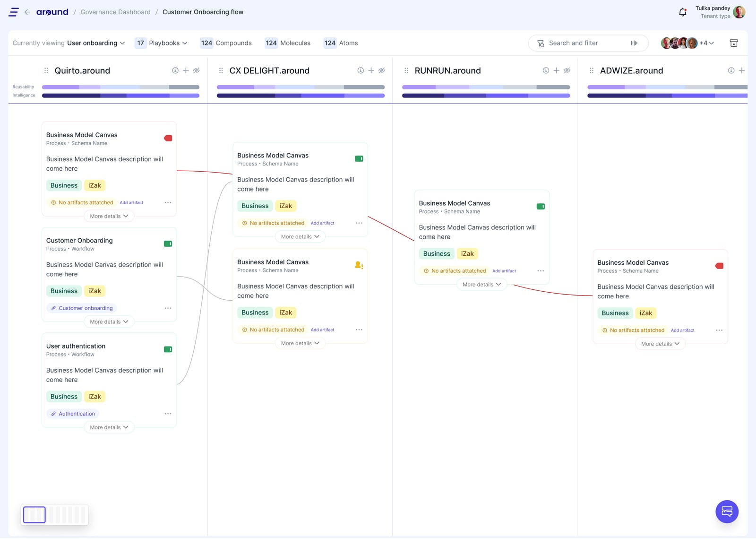Viewport: 756px width, 539px height.
Task: Toggle green status on RUNRUN card
Action: coord(541,207)
